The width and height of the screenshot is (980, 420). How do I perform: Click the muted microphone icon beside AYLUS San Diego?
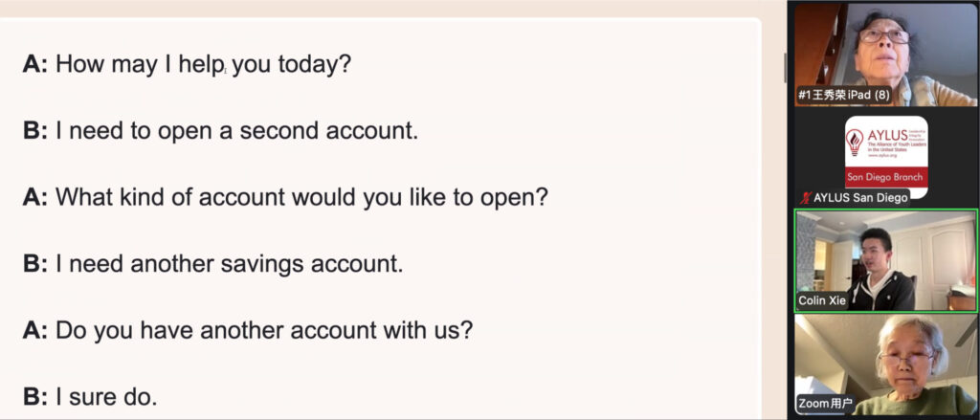(804, 198)
